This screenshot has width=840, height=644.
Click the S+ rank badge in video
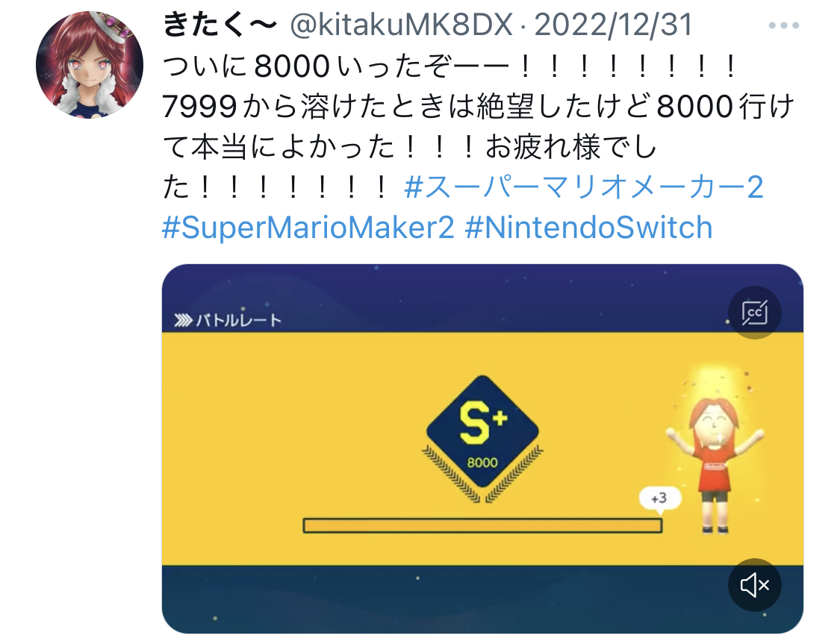tap(482, 431)
